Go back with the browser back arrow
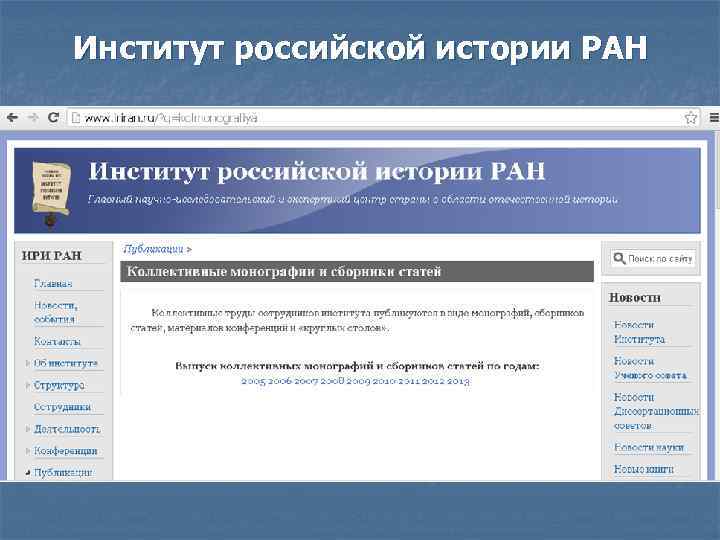This screenshot has width=720, height=540. tap(12, 118)
